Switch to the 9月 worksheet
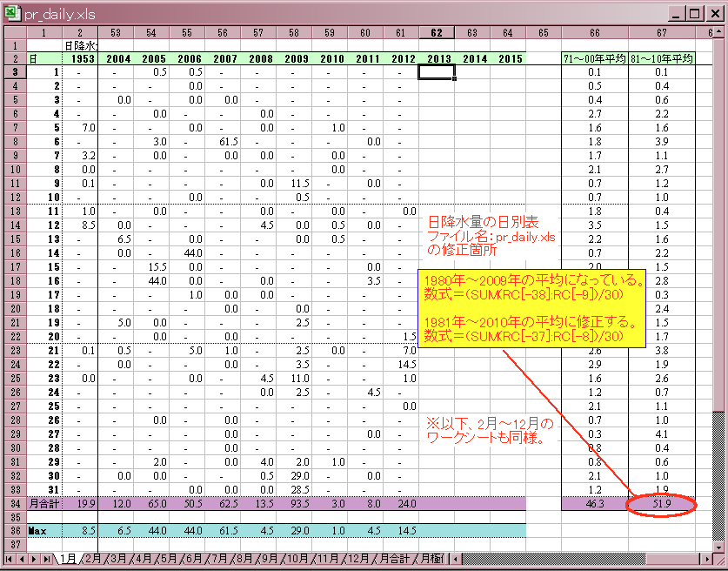The height and width of the screenshot is (571, 728). point(269,559)
